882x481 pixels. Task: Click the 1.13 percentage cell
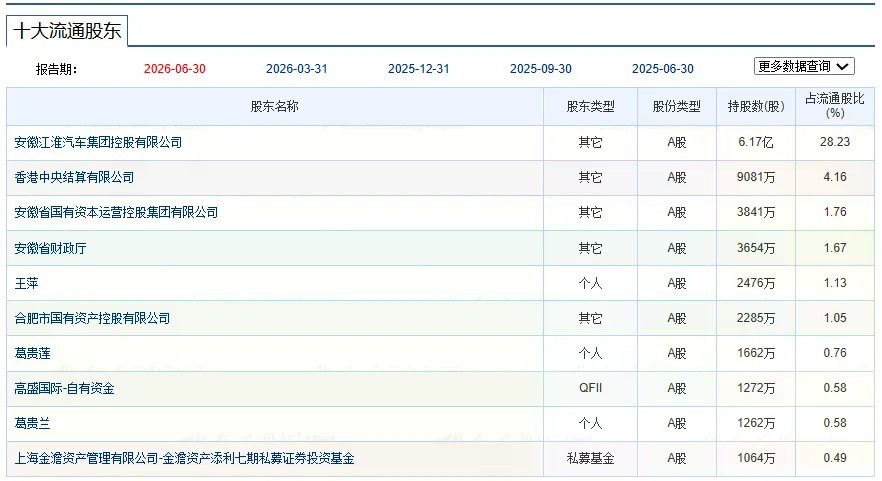tap(835, 282)
